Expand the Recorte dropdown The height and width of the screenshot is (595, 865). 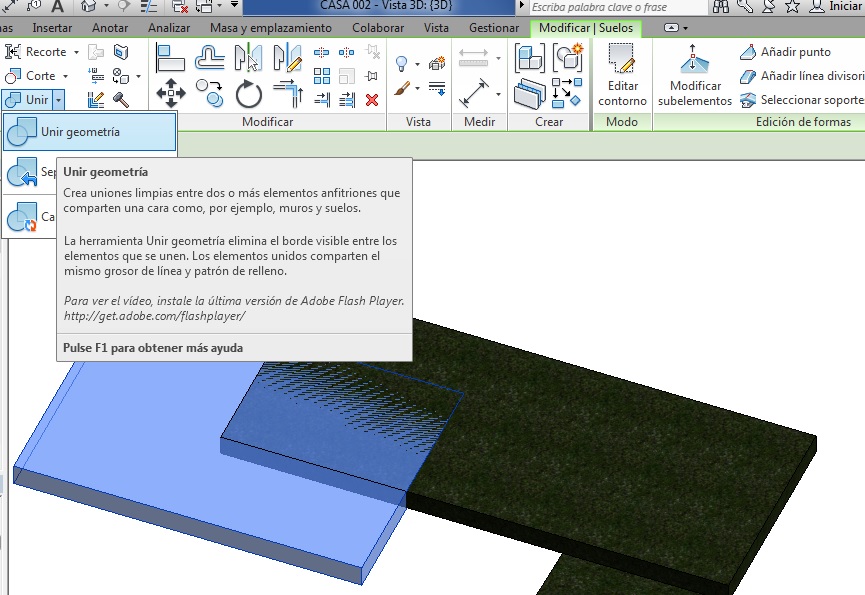75,52
